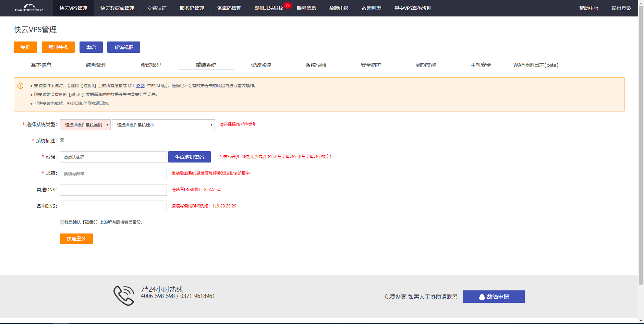Viewport: 644px width, 324px height.
Task: Switch to the WAF检测日志(beta) tab
Action: coord(536,65)
